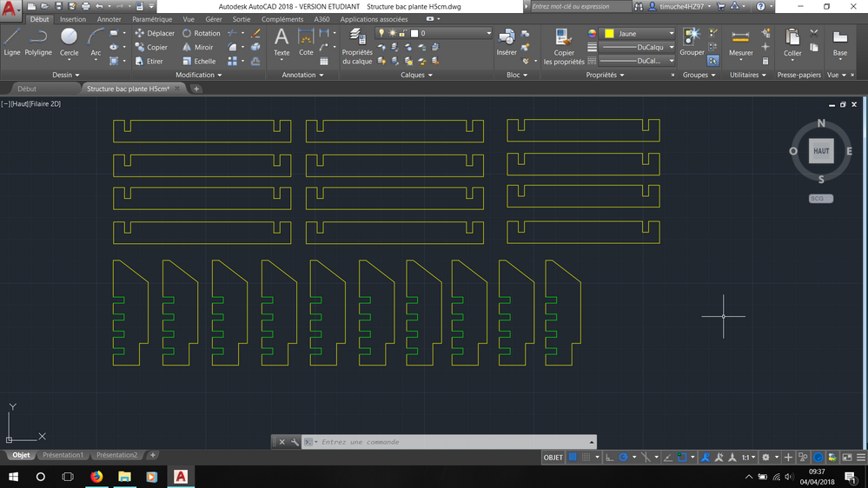Toggle grid display in status bar
The height and width of the screenshot is (488, 868).
(x=573, y=457)
